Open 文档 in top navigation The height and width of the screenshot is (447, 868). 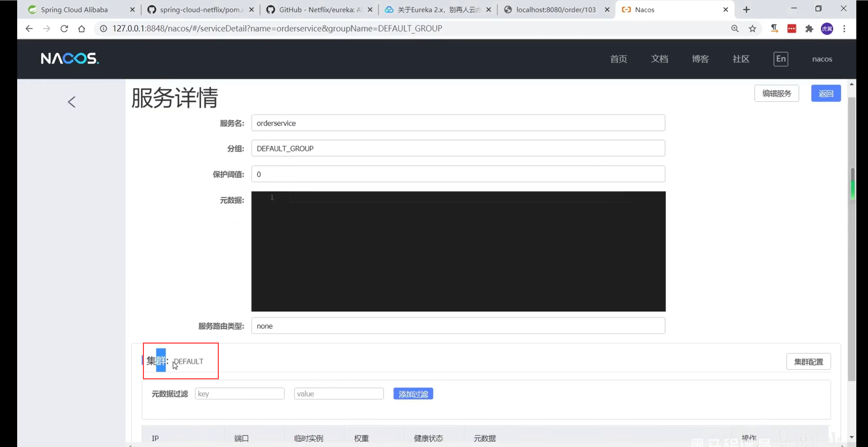coord(660,59)
